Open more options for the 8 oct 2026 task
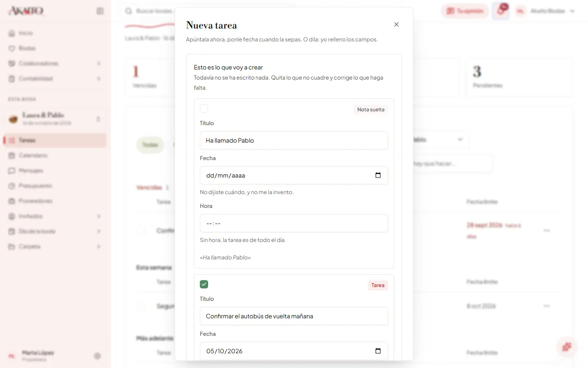 pos(547,306)
